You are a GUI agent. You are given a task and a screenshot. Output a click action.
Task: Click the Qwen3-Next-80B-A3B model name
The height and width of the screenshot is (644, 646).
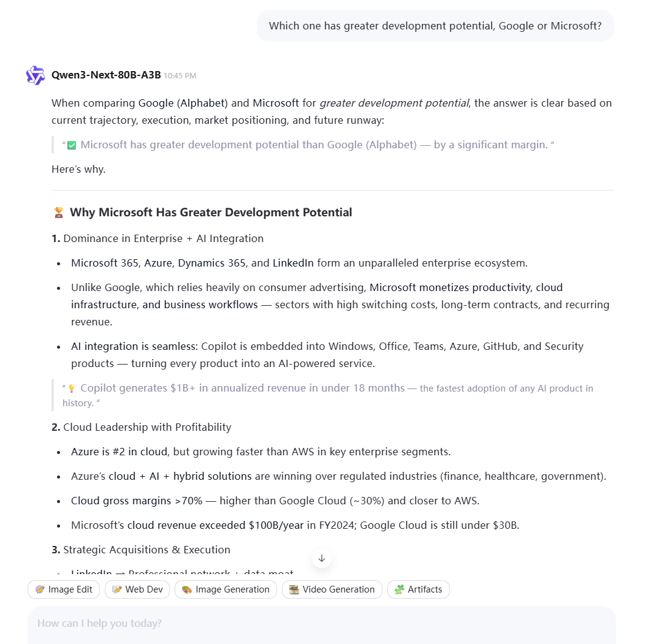click(x=106, y=75)
